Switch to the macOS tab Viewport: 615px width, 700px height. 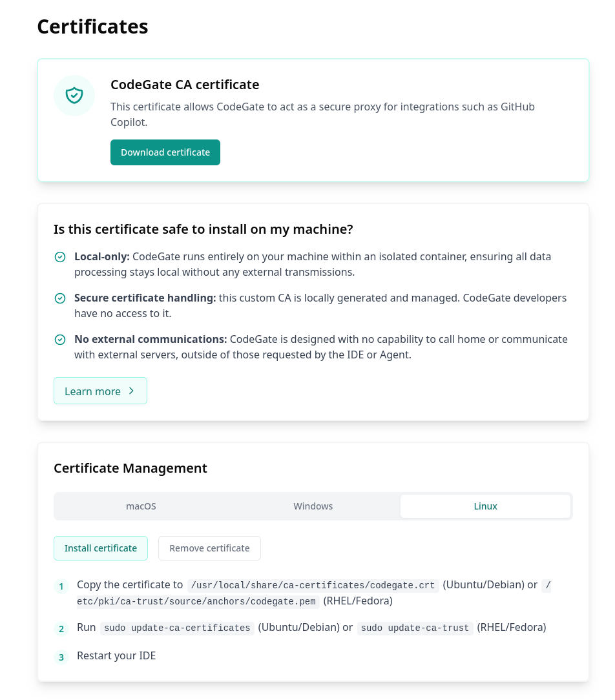tap(141, 506)
